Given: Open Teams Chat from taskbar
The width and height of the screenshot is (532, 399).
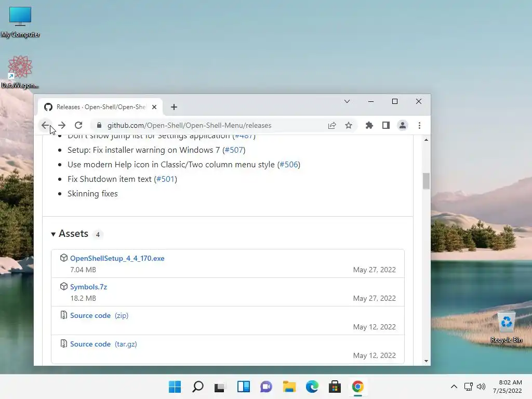Looking at the screenshot, I should click(x=266, y=387).
